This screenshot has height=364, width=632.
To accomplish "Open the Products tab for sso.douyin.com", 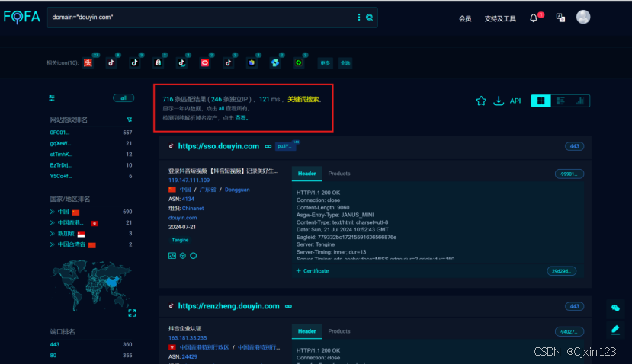I will pyautogui.click(x=339, y=174).
